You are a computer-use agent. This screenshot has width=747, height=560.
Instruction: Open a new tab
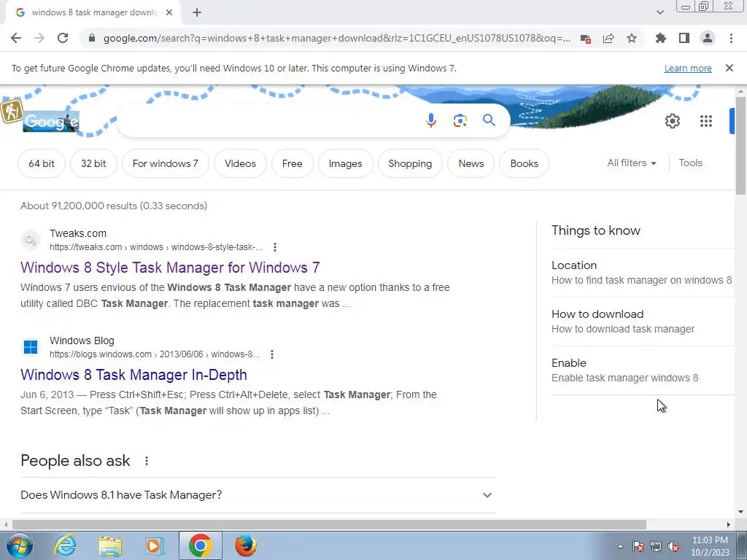[197, 13]
